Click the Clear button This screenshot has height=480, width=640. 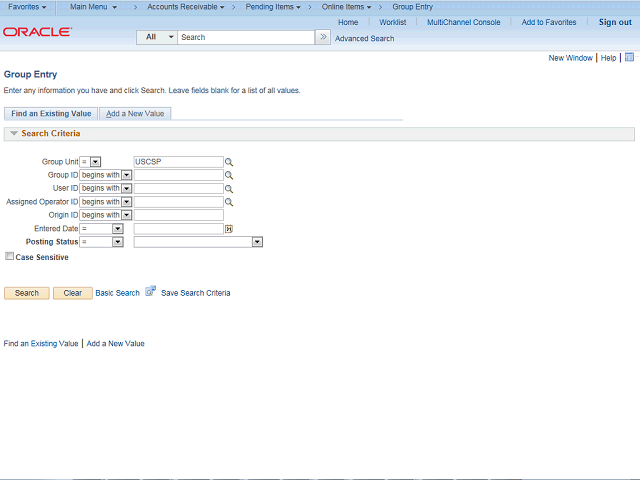73,293
